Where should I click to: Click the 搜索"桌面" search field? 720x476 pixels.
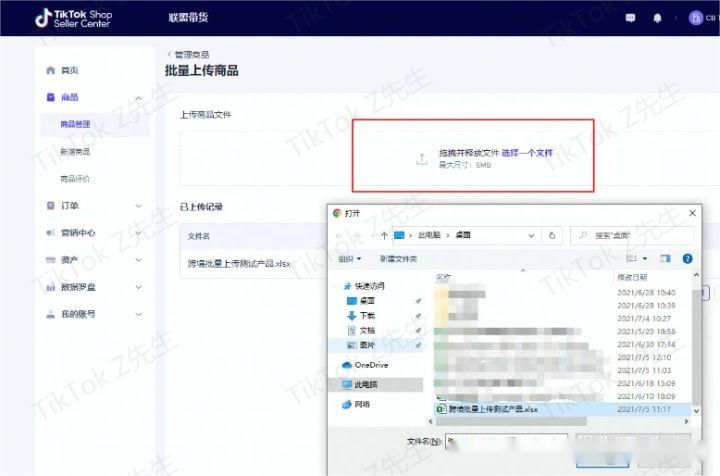tap(632, 235)
